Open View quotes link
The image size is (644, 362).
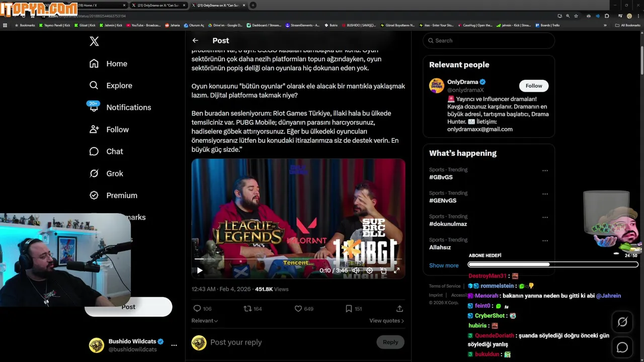386,321
